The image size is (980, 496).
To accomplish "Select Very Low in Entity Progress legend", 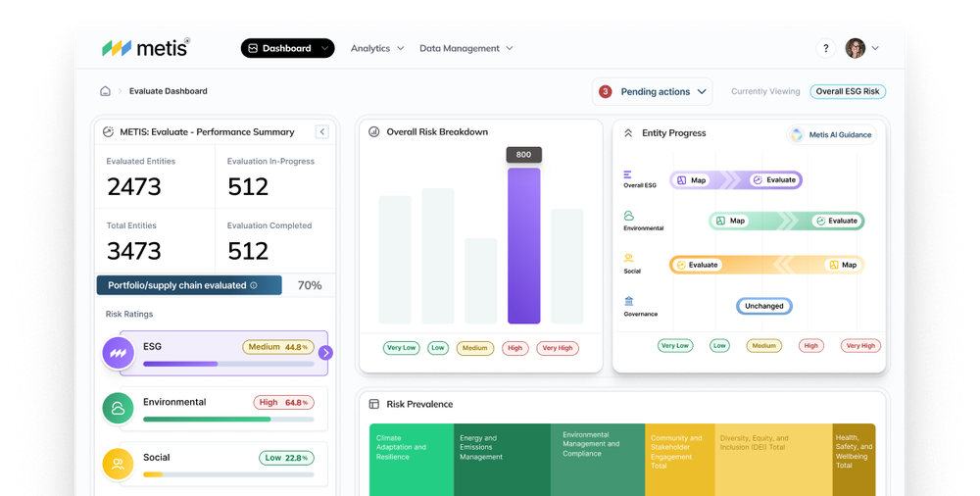I will click(x=675, y=345).
